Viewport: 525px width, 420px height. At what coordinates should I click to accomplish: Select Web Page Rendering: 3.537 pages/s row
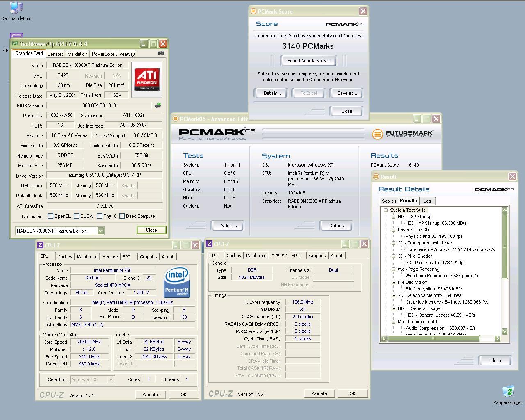tap(442, 276)
